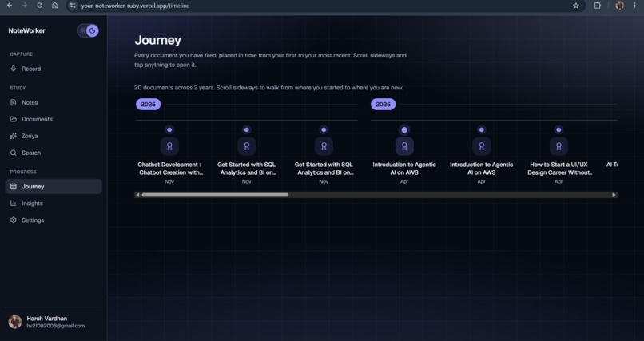Image resolution: width=644 pixels, height=341 pixels.
Task: Click the Notes page icon in sidebar
Action: coord(13,102)
